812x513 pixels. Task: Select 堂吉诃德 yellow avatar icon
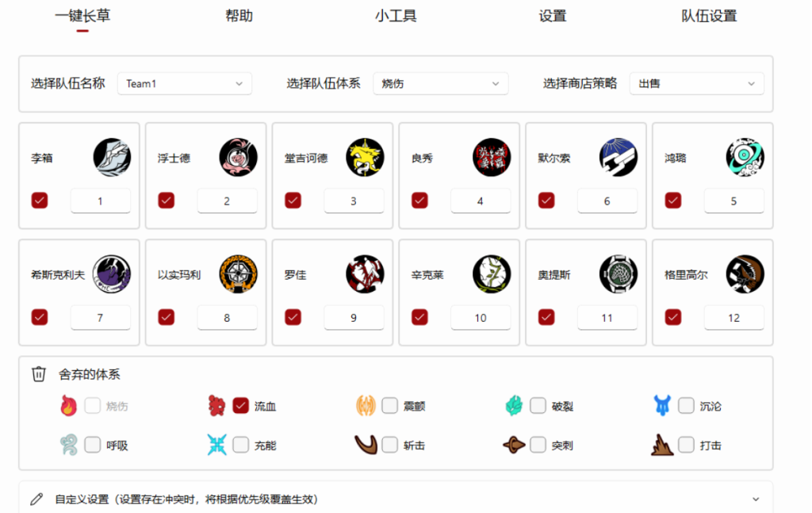[365, 158]
